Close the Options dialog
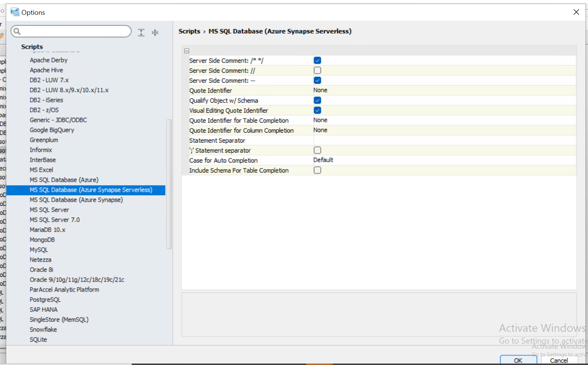This screenshot has height=365, width=588. click(576, 12)
